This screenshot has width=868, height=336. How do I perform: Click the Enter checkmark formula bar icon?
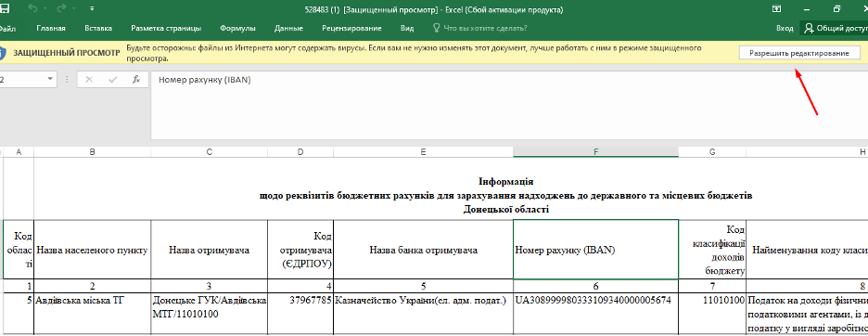coord(113,80)
